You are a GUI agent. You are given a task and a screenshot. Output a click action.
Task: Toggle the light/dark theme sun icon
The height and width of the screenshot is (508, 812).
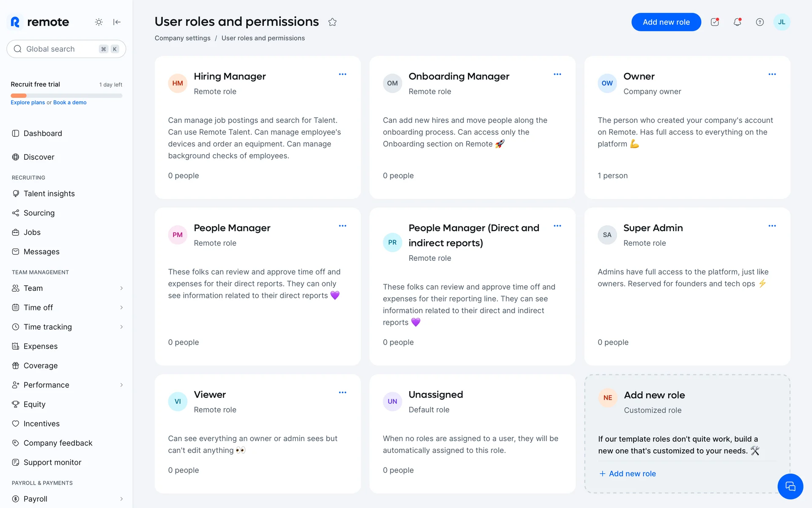[x=99, y=22]
